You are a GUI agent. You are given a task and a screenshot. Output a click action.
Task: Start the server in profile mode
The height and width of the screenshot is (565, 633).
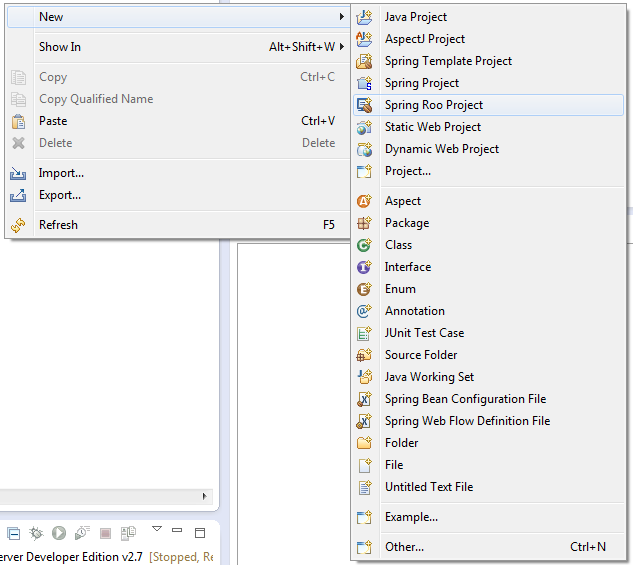[82, 533]
